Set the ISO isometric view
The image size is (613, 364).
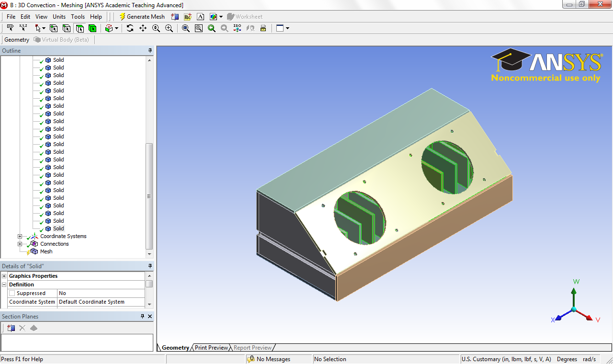[x=237, y=28]
